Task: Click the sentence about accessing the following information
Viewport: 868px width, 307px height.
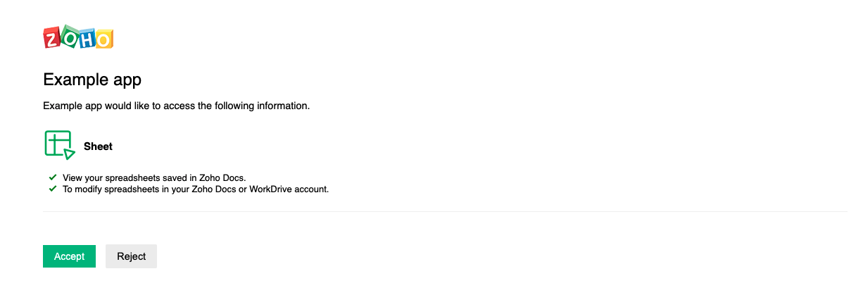Action: click(x=176, y=106)
